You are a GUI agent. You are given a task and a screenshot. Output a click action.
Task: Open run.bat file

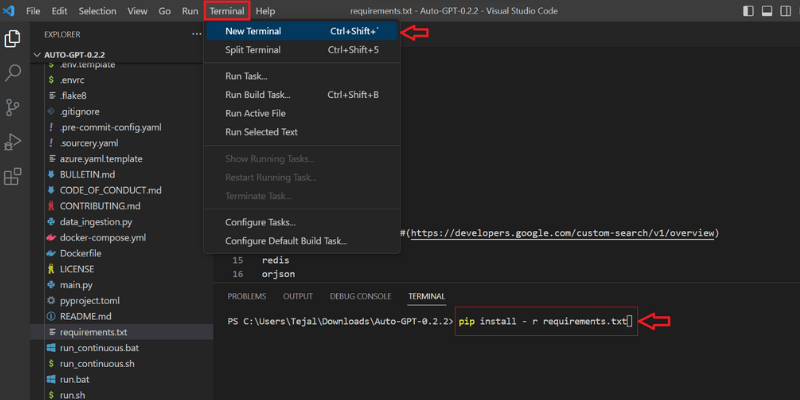(x=74, y=380)
